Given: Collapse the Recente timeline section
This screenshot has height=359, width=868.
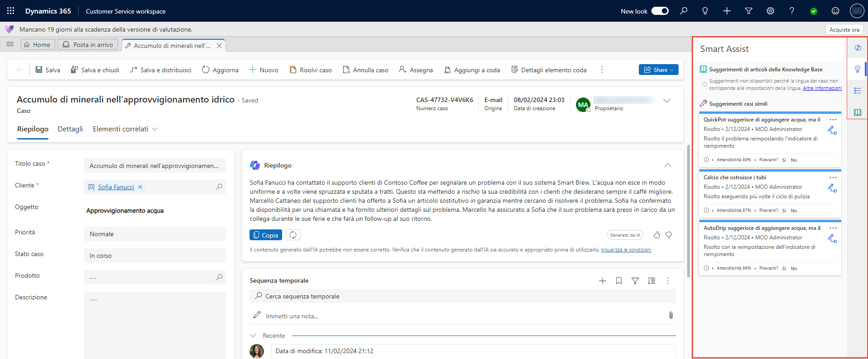Looking at the screenshot, I should (253, 336).
